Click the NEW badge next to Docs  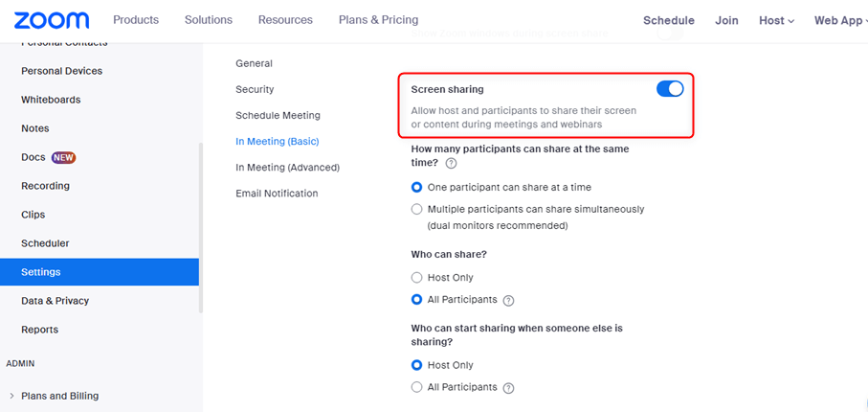[64, 157]
